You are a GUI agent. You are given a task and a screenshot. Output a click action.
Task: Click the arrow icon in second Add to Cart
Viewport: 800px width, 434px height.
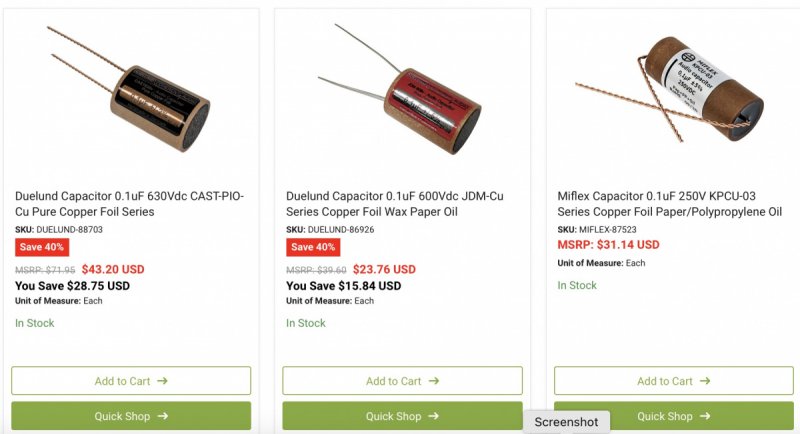[433, 381]
